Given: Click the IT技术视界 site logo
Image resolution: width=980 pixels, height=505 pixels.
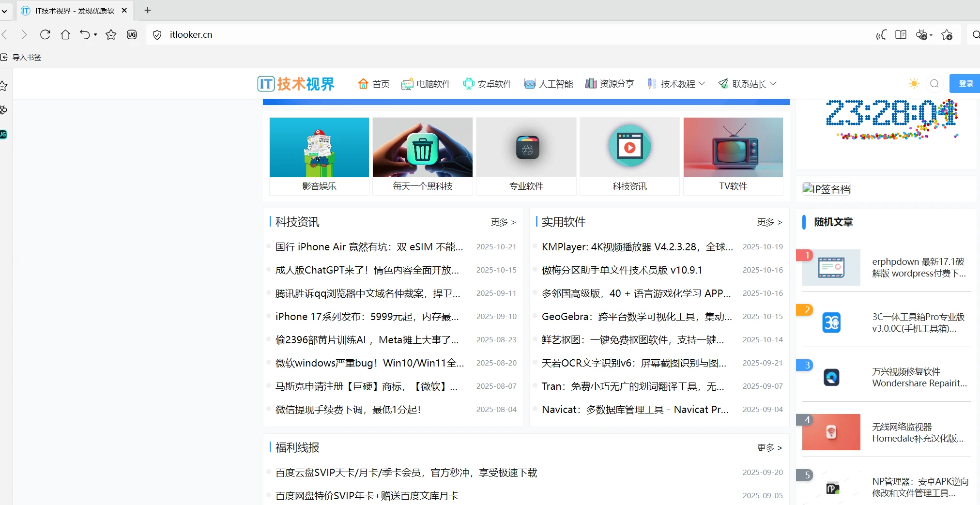Looking at the screenshot, I should 296,84.
